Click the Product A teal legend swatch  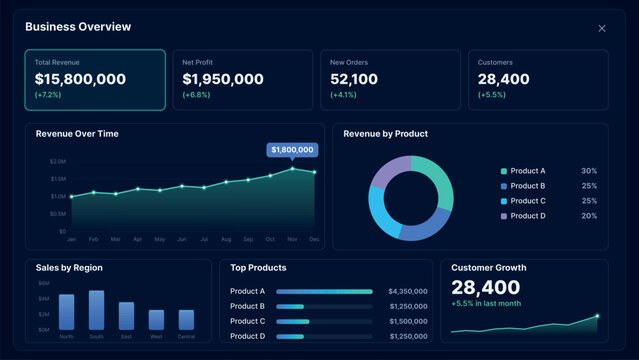[504, 171]
